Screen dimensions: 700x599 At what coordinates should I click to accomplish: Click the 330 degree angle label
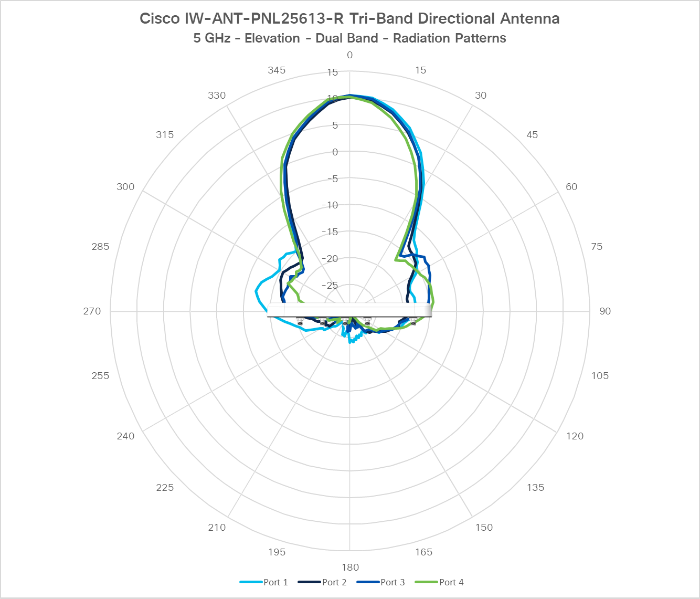pos(217,96)
